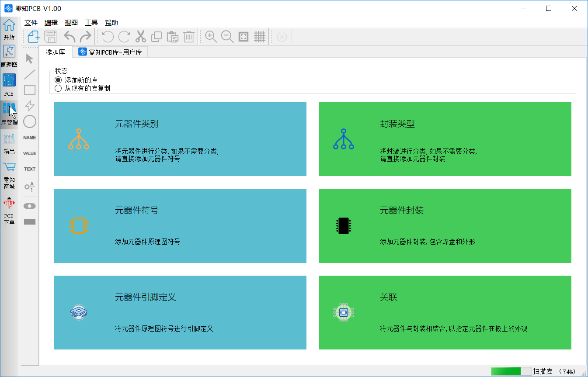Image resolution: width=588 pixels, height=377 pixels.
Task: Select the circle drawing tool
Action: [x=30, y=121]
